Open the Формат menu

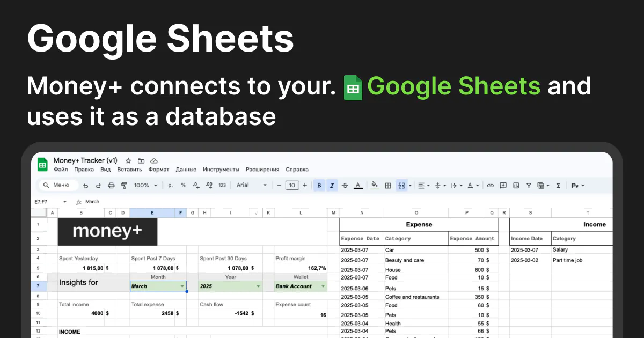pyautogui.click(x=159, y=170)
